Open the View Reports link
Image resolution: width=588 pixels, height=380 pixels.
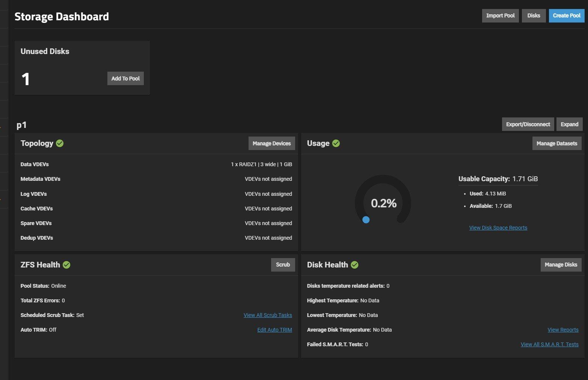(x=563, y=330)
